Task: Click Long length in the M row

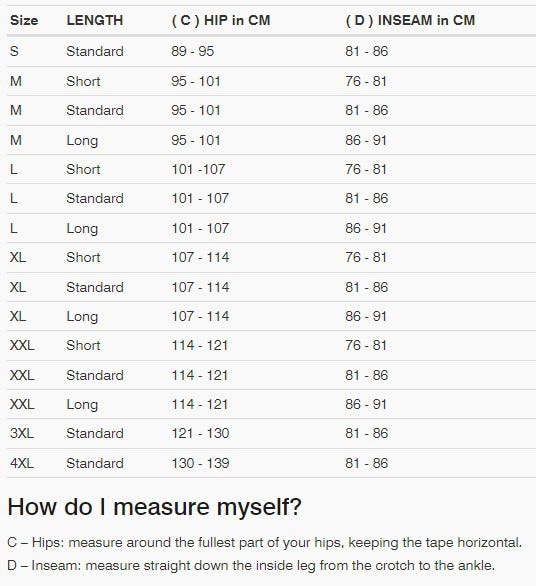Action: coord(82,141)
